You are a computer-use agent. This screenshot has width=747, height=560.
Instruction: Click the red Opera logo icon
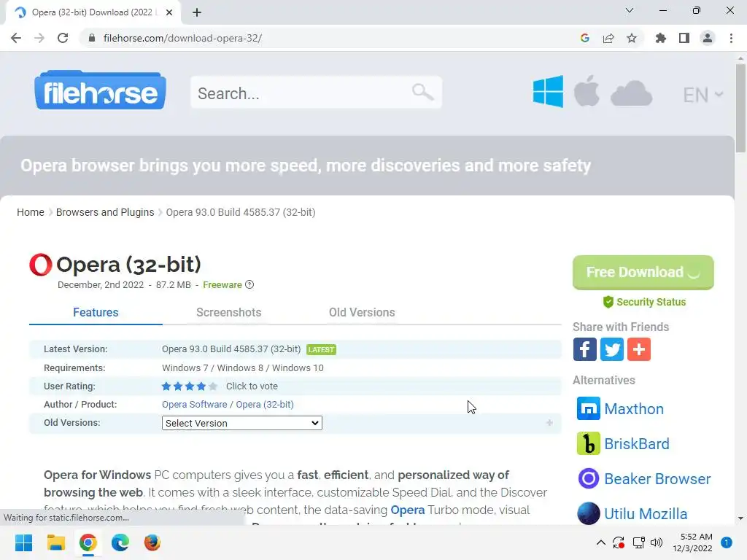click(x=41, y=265)
